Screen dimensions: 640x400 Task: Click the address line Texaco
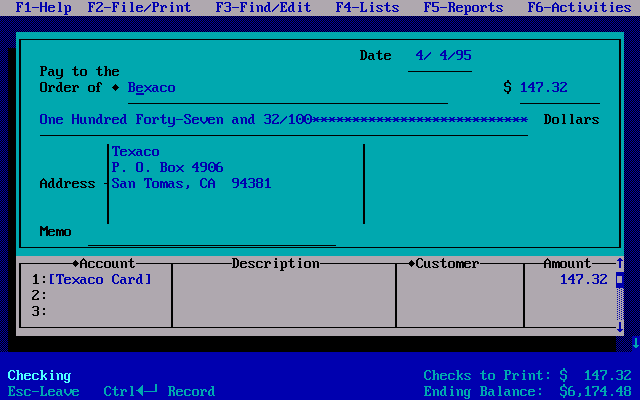click(x=136, y=151)
